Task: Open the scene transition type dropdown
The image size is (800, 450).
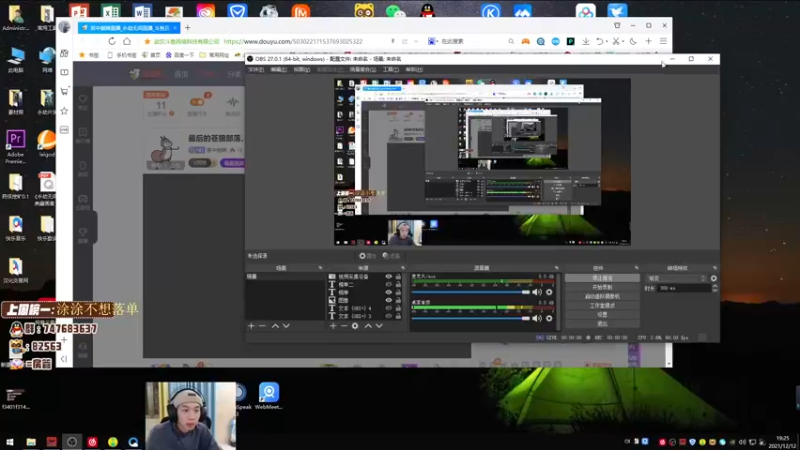Action: pyautogui.click(x=676, y=278)
